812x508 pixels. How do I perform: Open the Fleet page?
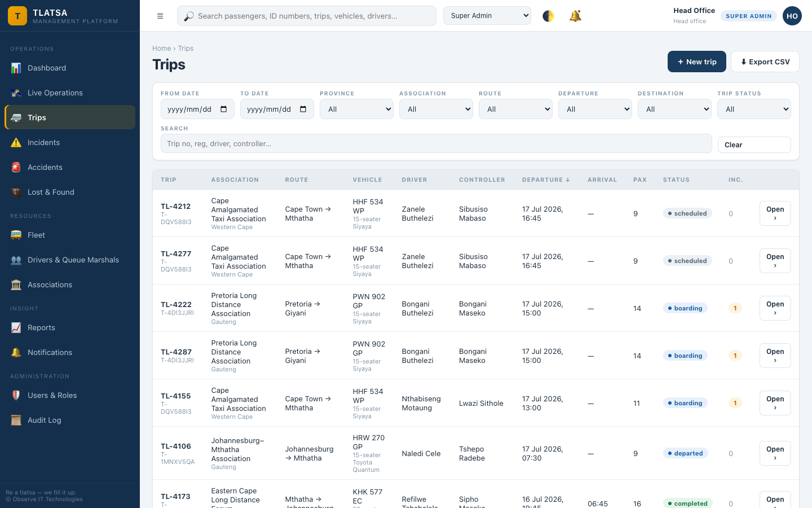[x=70, y=235]
